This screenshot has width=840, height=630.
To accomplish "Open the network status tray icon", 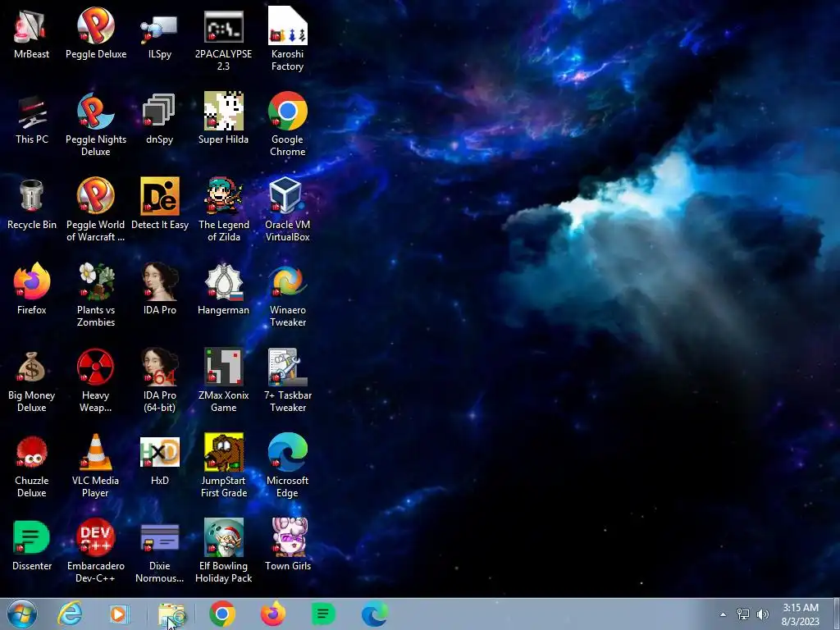I will pyautogui.click(x=743, y=614).
